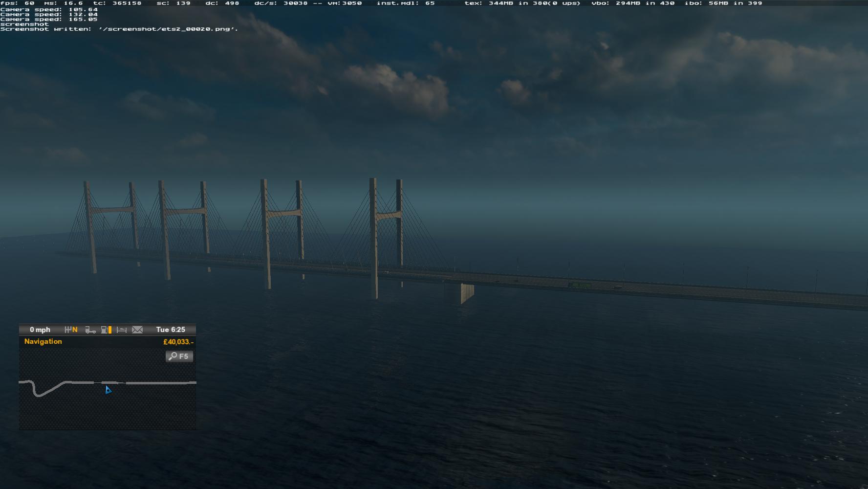Click the truck and trailer icon
The image size is (868, 489).
[x=90, y=330]
